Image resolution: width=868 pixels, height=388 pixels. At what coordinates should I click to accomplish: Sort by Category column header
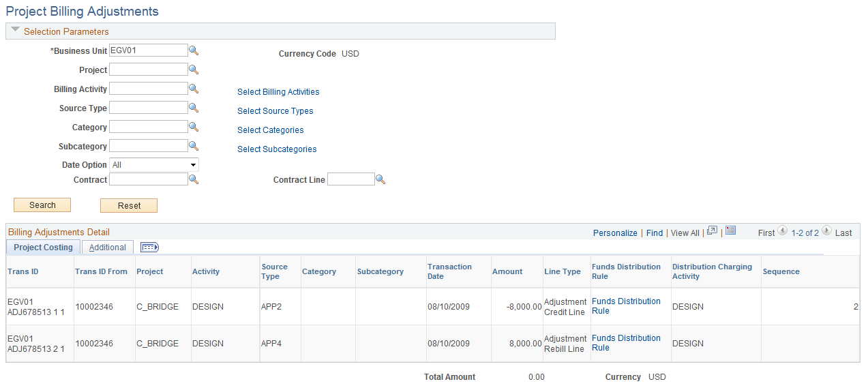click(x=319, y=271)
